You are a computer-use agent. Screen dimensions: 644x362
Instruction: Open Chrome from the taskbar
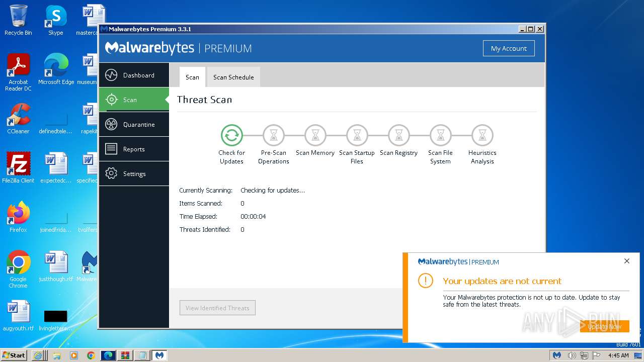pyautogui.click(x=91, y=355)
